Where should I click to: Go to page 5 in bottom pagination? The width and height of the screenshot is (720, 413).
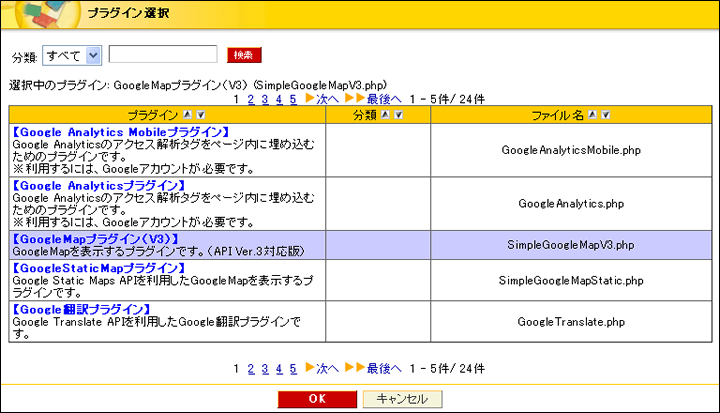tap(293, 368)
